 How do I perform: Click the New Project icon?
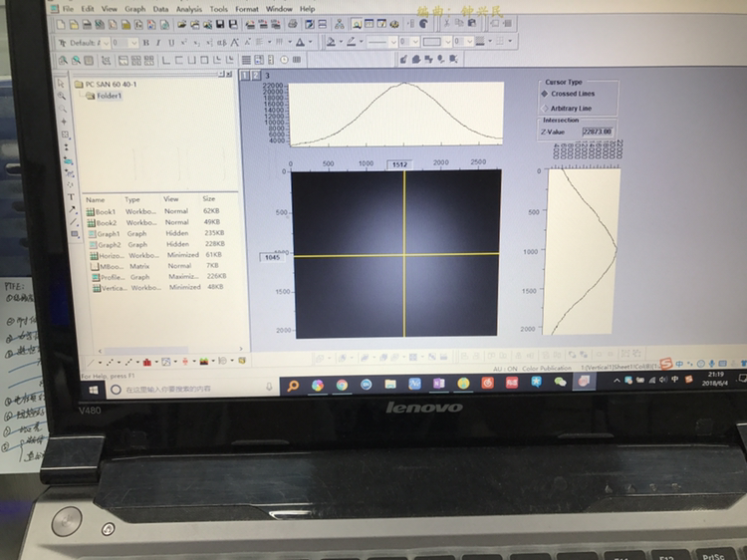(x=61, y=24)
